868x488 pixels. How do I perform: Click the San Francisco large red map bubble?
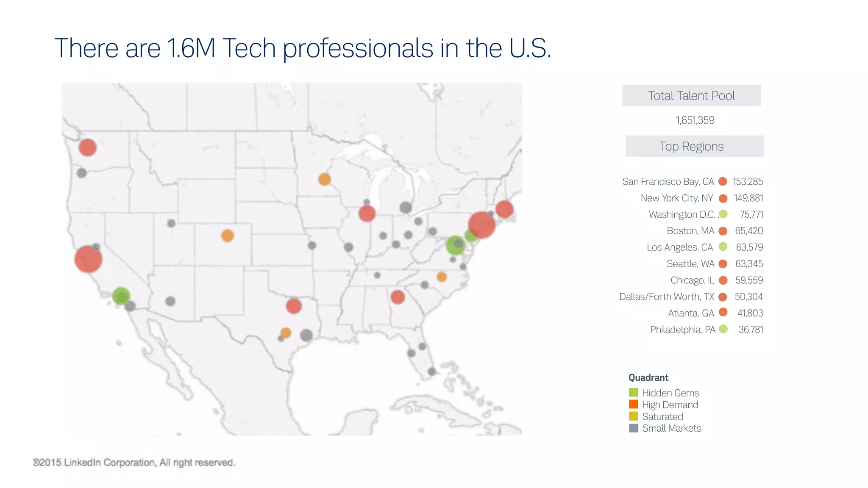click(88, 259)
